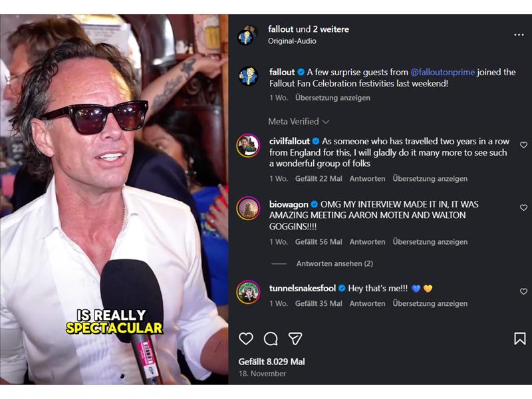Like the post with heart icon

[246, 339]
